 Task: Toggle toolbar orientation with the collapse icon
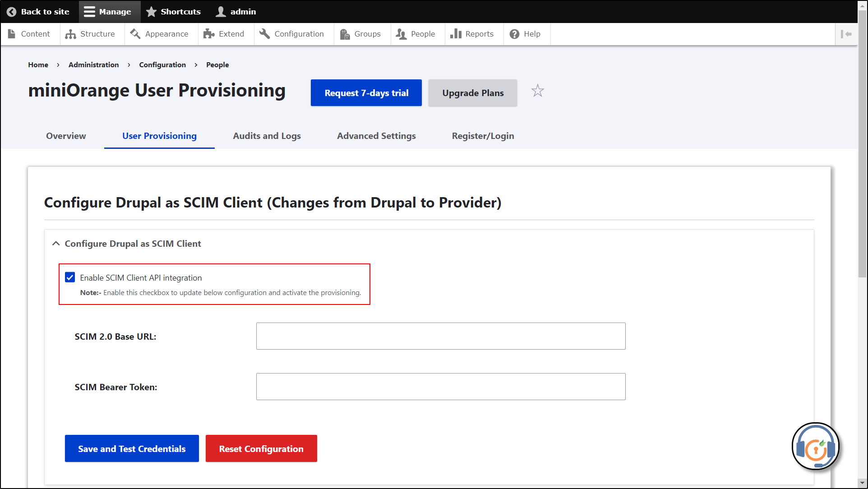pyautogui.click(x=846, y=34)
